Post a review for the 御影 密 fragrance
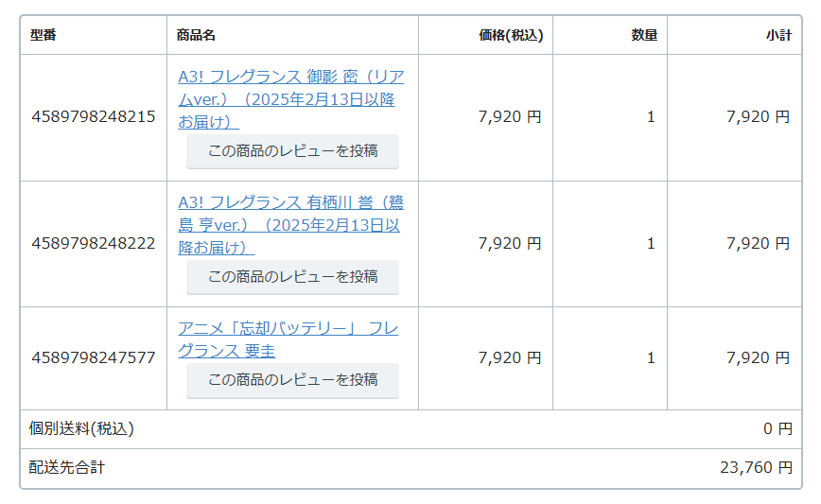The height and width of the screenshot is (504, 821). click(x=292, y=151)
